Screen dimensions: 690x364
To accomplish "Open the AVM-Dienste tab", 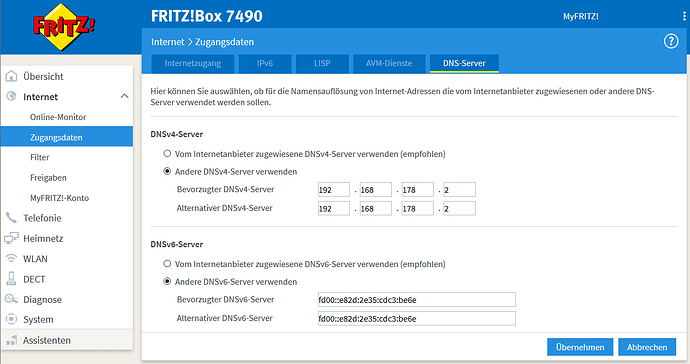I will point(389,63).
